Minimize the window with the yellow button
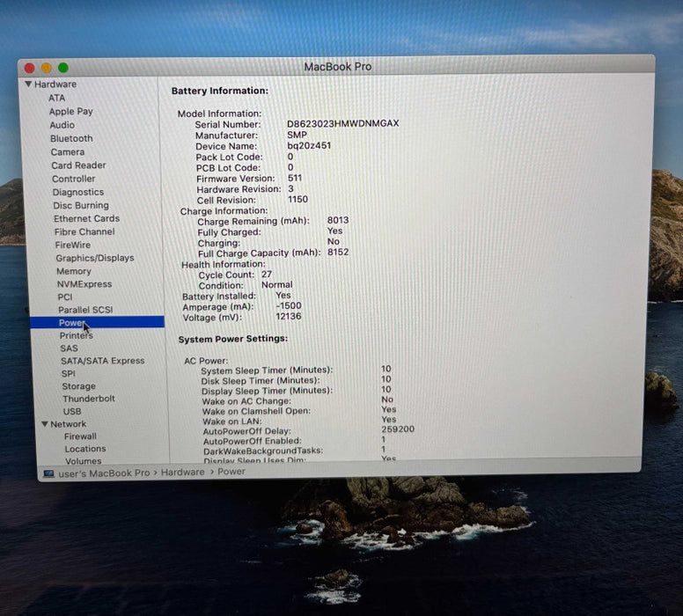 (46, 68)
